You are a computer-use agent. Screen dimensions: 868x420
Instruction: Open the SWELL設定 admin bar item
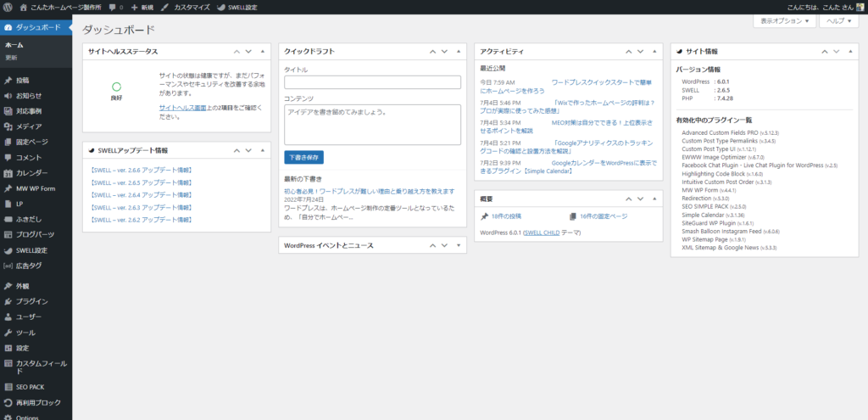(x=242, y=8)
